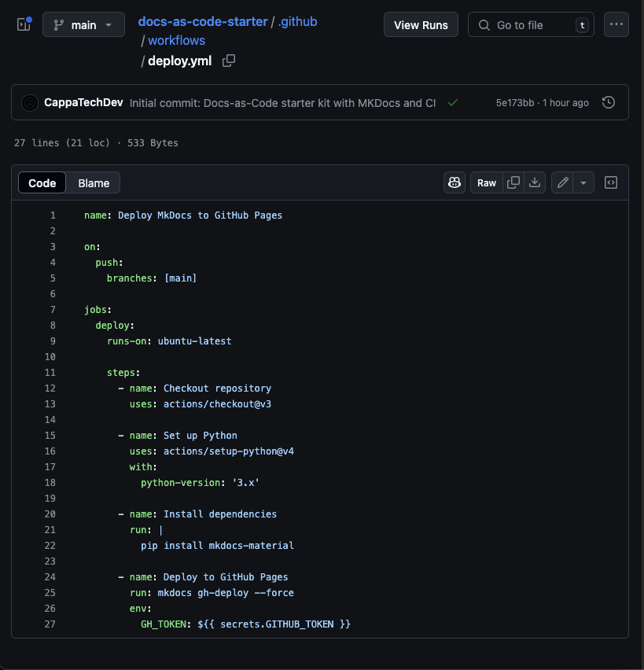The height and width of the screenshot is (670, 644).
Task: Click 'secrets.GITHUB_TOKEN' expression
Action: 277,624
